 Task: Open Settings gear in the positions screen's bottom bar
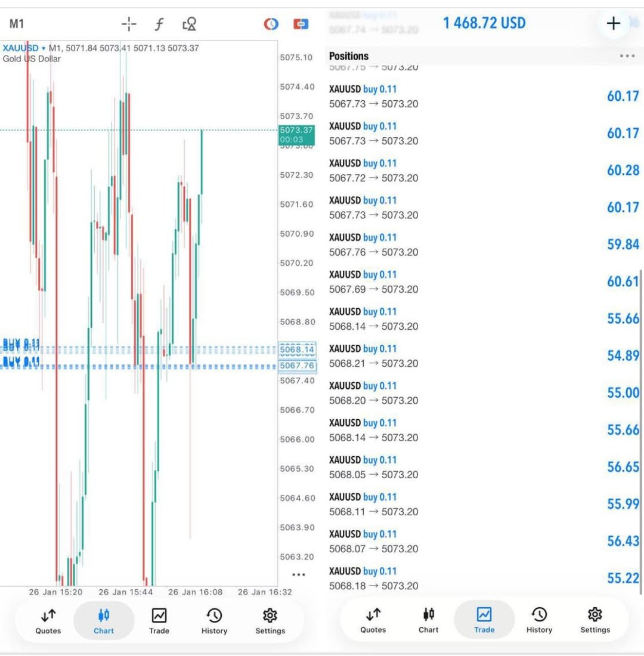(595, 620)
